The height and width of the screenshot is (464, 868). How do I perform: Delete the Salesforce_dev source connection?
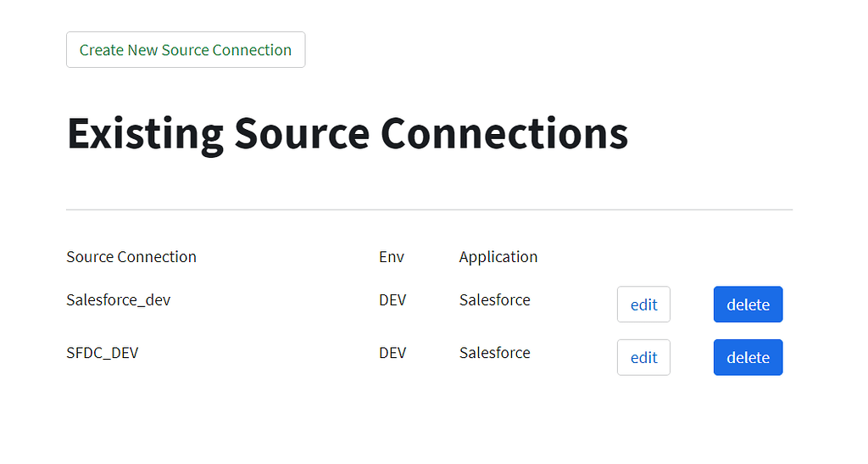(748, 305)
